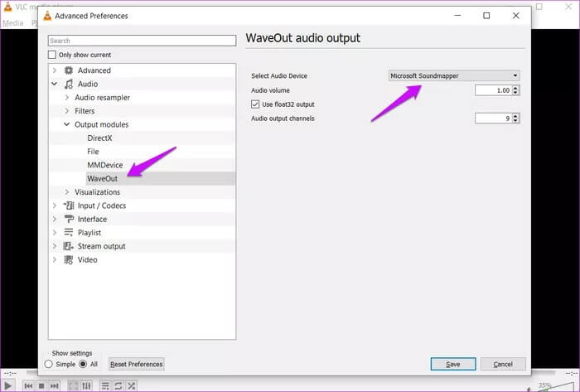This screenshot has width=580, height=392.
Task: Expand Audio resampler node
Action: click(67, 97)
